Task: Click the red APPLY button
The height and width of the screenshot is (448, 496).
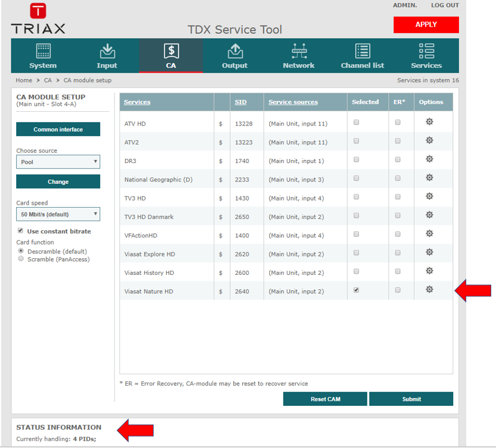Action: point(426,24)
